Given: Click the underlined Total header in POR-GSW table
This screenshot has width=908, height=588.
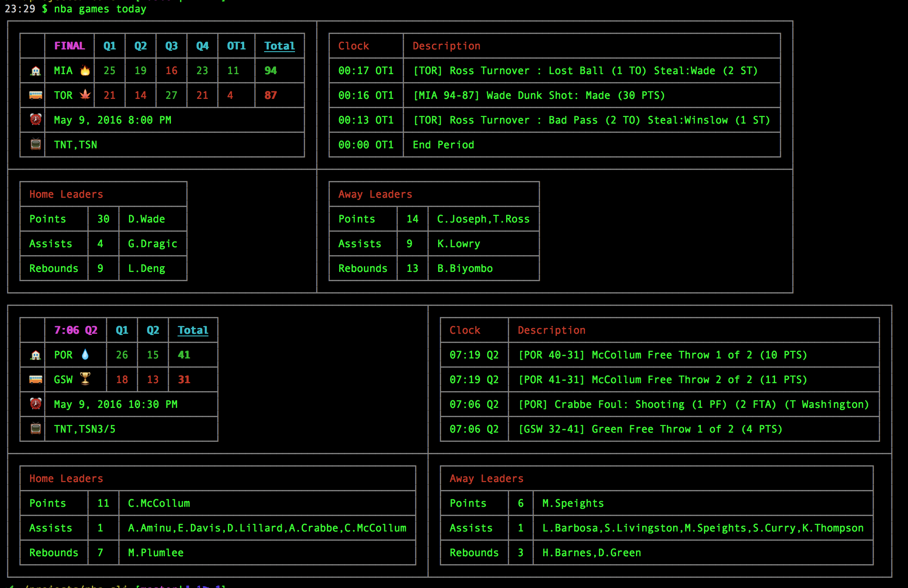Looking at the screenshot, I should (193, 330).
